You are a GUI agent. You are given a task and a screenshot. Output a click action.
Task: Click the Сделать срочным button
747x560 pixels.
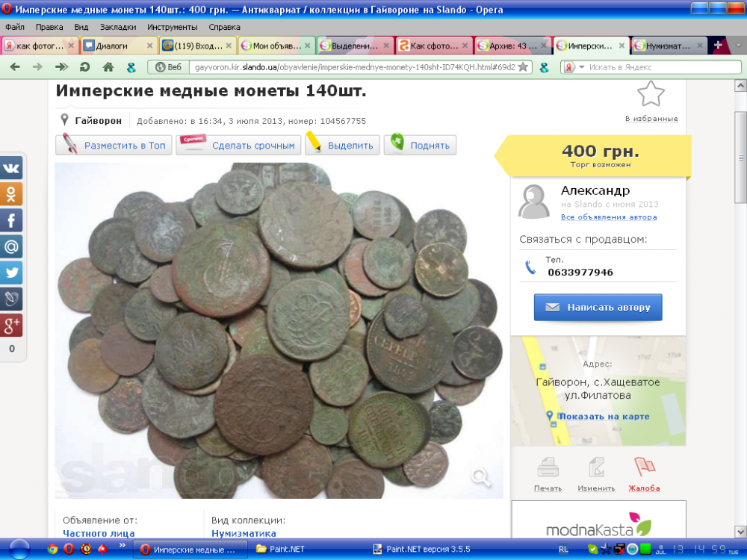tap(239, 146)
